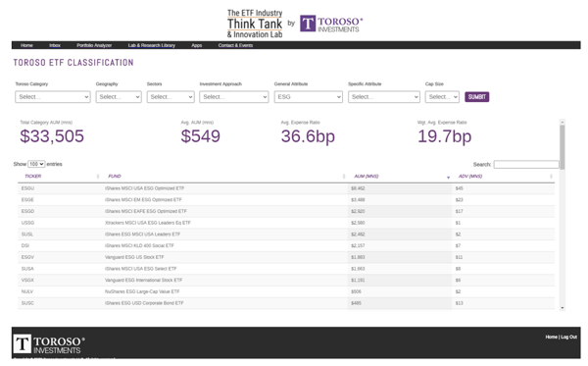This screenshot has width=588, height=366.
Task: Click the Toroso Investments footer logo
Action: 49,343
